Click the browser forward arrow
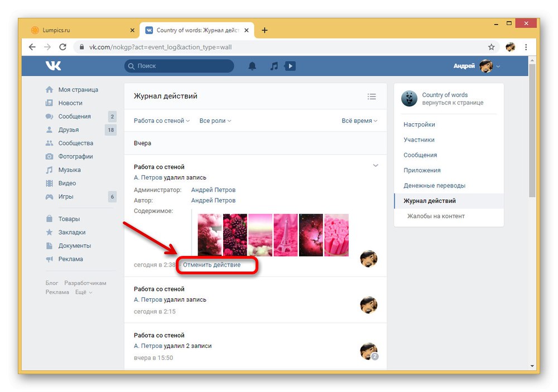558x392 pixels. 47,47
